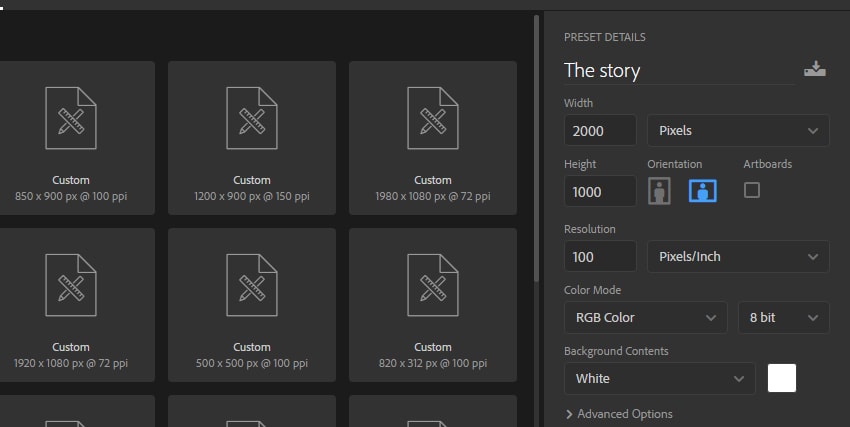Click the white background color swatch
The image size is (850, 427).
[x=782, y=378]
